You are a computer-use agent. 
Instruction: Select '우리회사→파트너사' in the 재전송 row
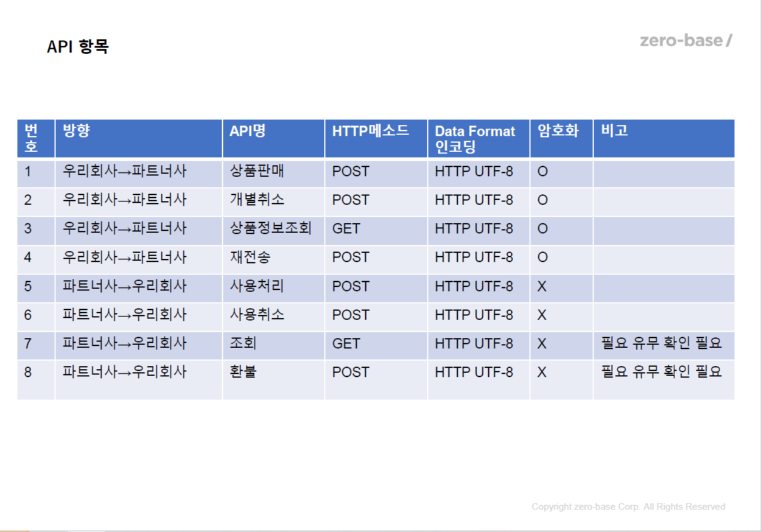tap(139, 259)
